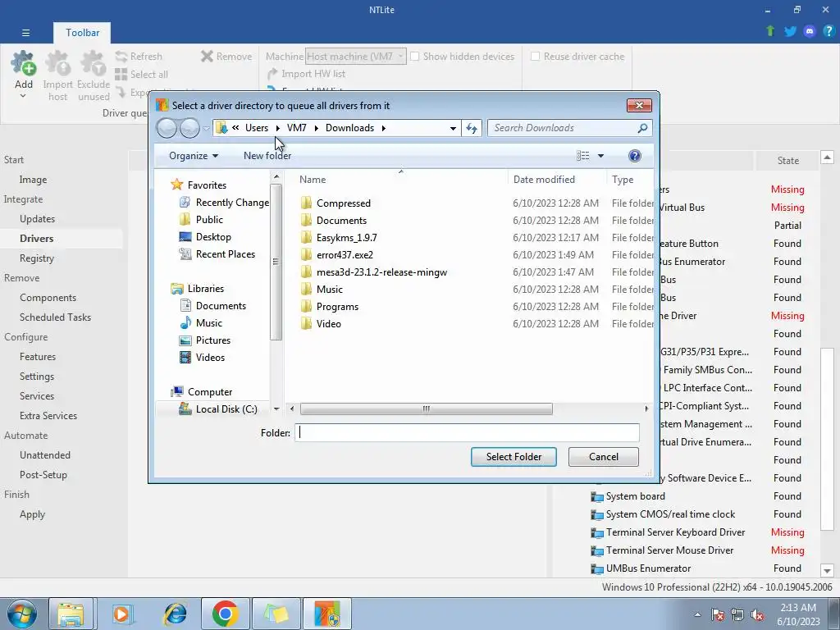Image resolution: width=840 pixels, height=630 pixels.
Task: Click the green update arrow icon
Action: [770, 31]
